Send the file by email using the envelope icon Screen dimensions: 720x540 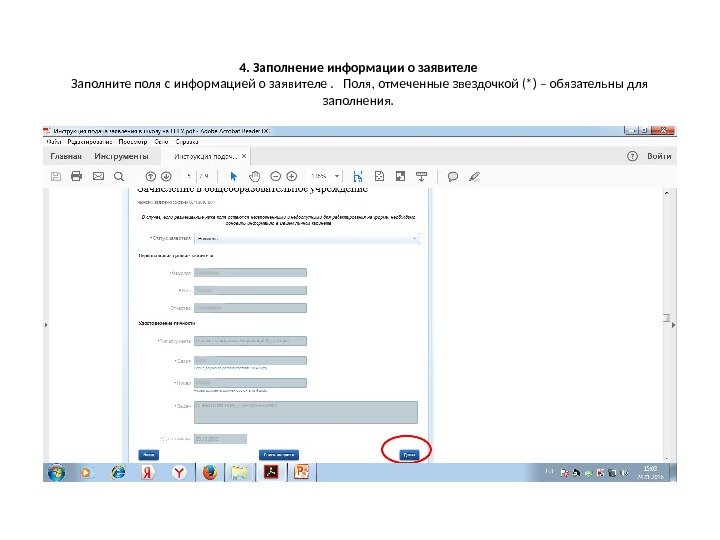click(x=98, y=176)
